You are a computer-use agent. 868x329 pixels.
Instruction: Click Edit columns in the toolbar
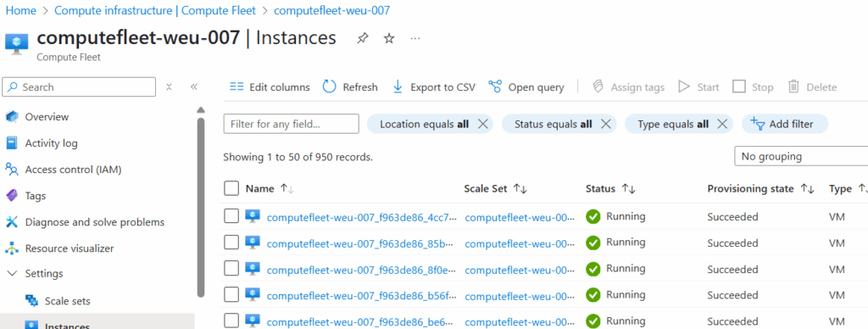coord(270,87)
